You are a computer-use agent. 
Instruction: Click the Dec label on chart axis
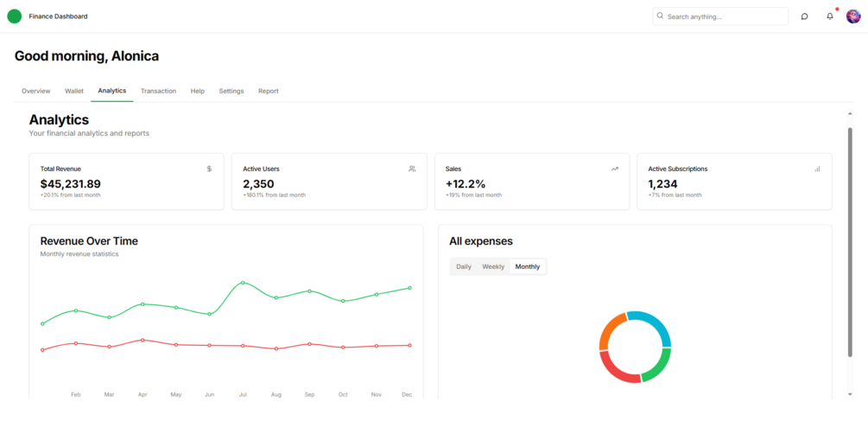click(407, 394)
